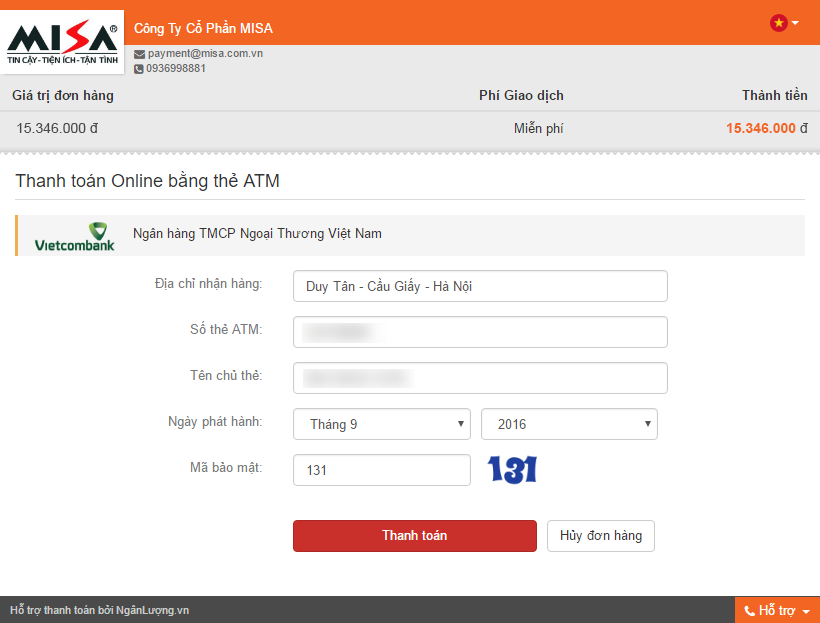
Task: Click the Công Ty Cổ Phần MISA title
Action: [203, 28]
